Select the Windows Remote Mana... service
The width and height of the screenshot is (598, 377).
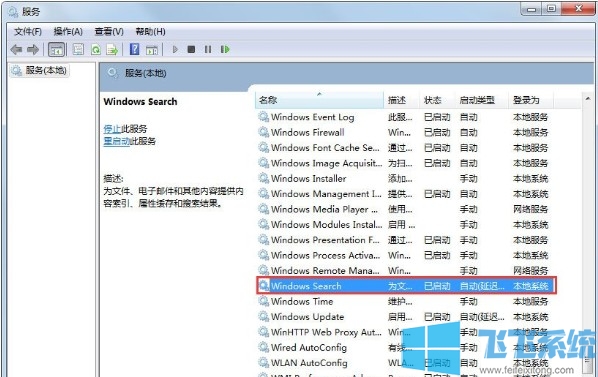(x=325, y=271)
